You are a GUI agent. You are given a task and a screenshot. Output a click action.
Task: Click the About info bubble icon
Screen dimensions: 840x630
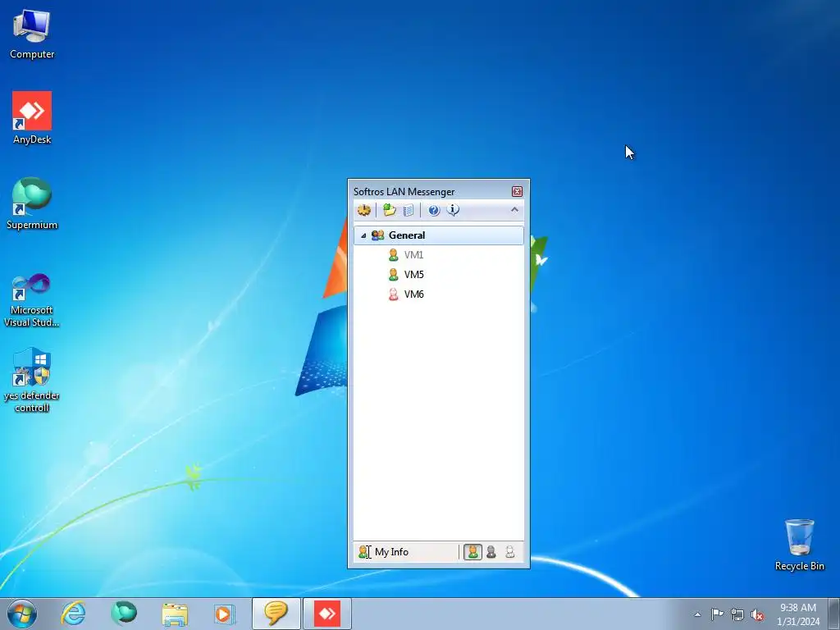pyautogui.click(x=453, y=210)
